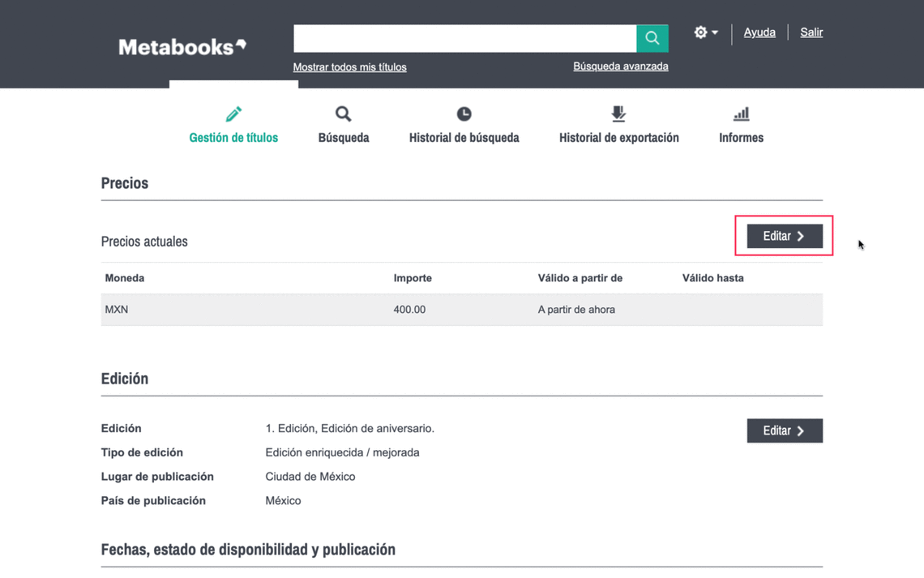Switch to the Gestión de títulos tab label
This screenshot has width=924, height=578.
233,138
